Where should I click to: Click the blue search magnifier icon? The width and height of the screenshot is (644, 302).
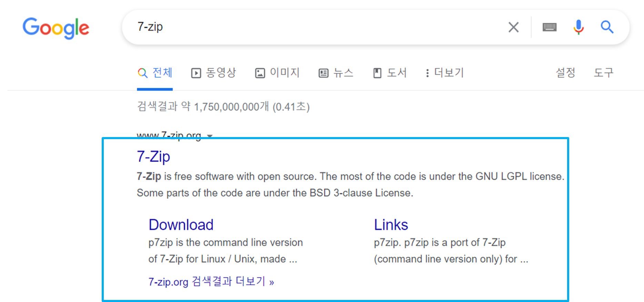607,27
